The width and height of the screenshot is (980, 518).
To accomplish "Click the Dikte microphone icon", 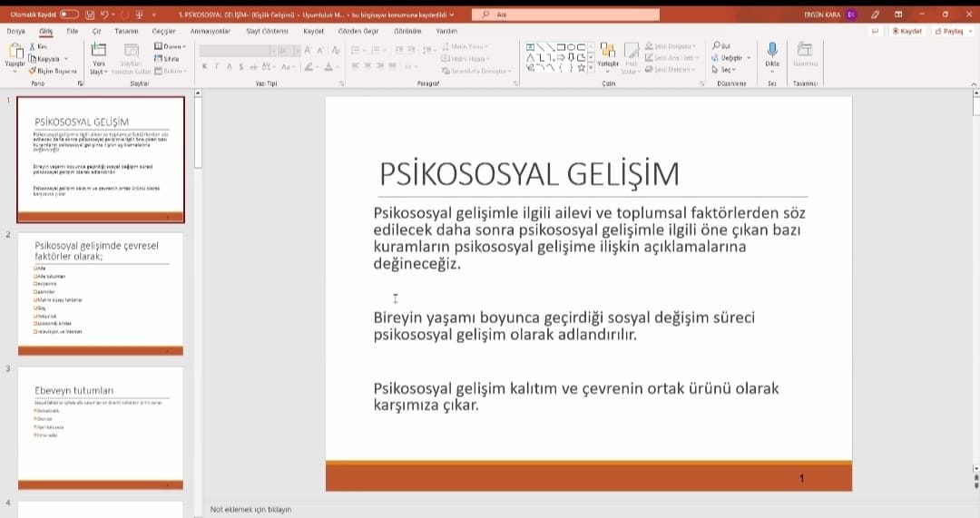I will 772,50.
